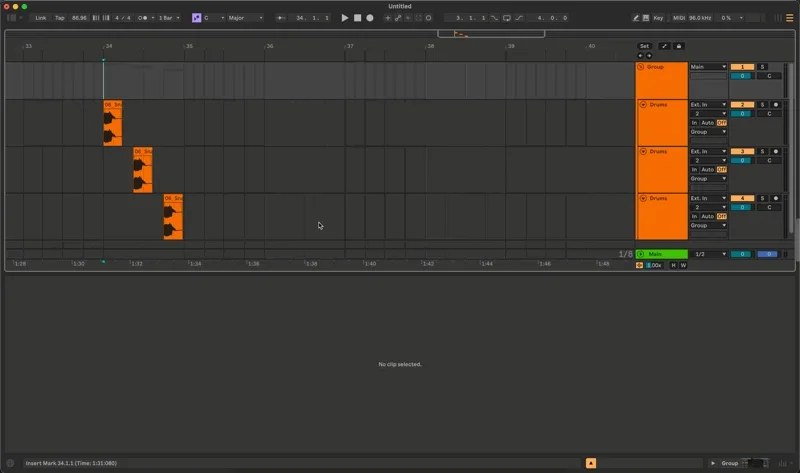The image size is (800, 473).
Task: Click the Back to Arrangement orange icon
Action: point(639,265)
